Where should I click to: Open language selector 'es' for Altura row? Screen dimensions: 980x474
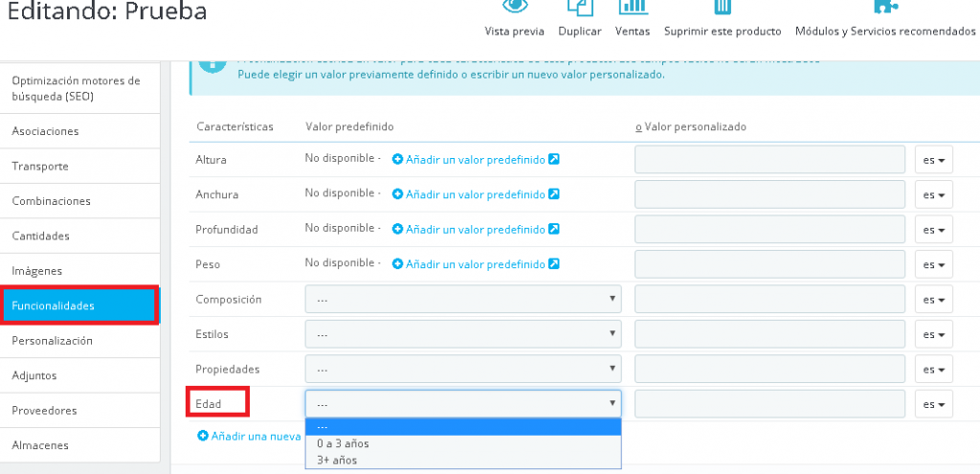(x=933, y=160)
